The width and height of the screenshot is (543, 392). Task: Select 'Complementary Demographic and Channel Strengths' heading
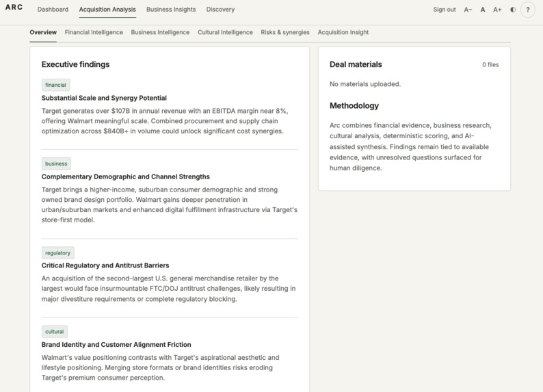coord(125,177)
